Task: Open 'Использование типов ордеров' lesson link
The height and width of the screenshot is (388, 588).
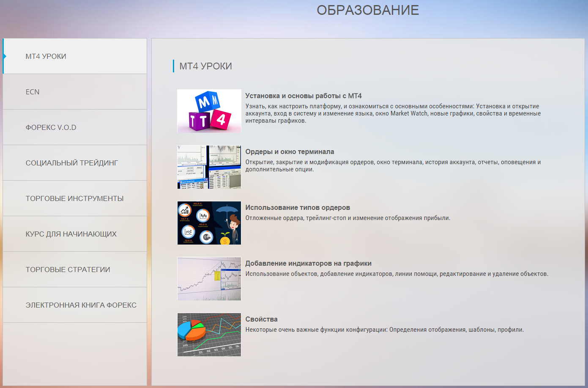Action: 298,208
